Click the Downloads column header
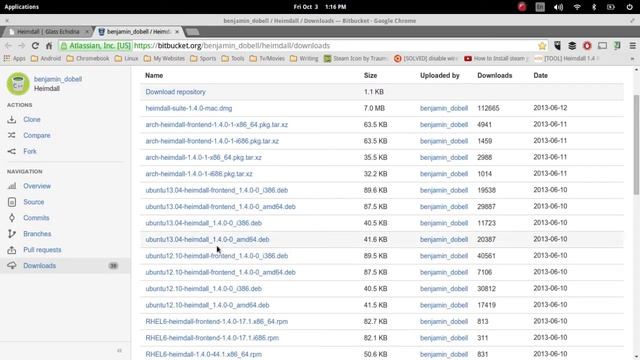The image size is (640, 360). [495, 76]
